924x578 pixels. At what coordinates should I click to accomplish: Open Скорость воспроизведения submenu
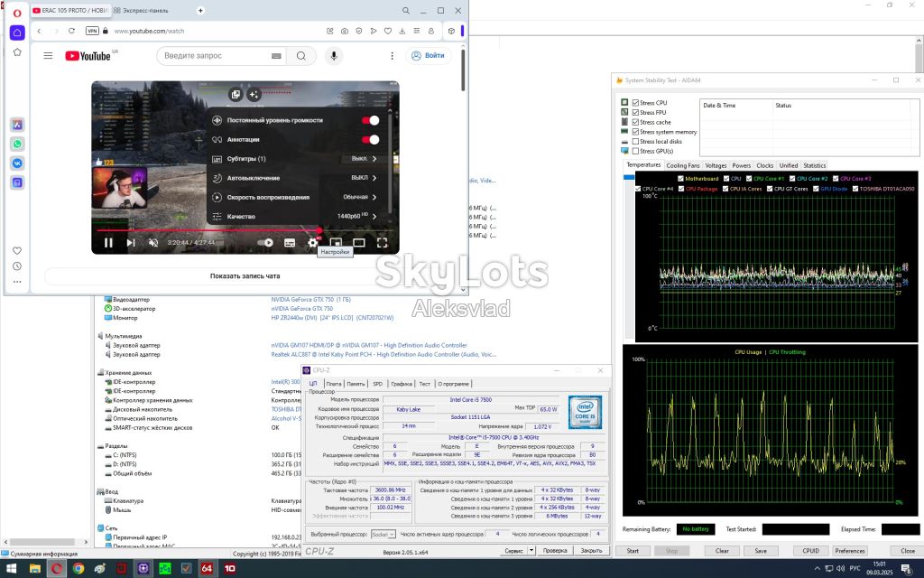pyautogui.click(x=295, y=197)
